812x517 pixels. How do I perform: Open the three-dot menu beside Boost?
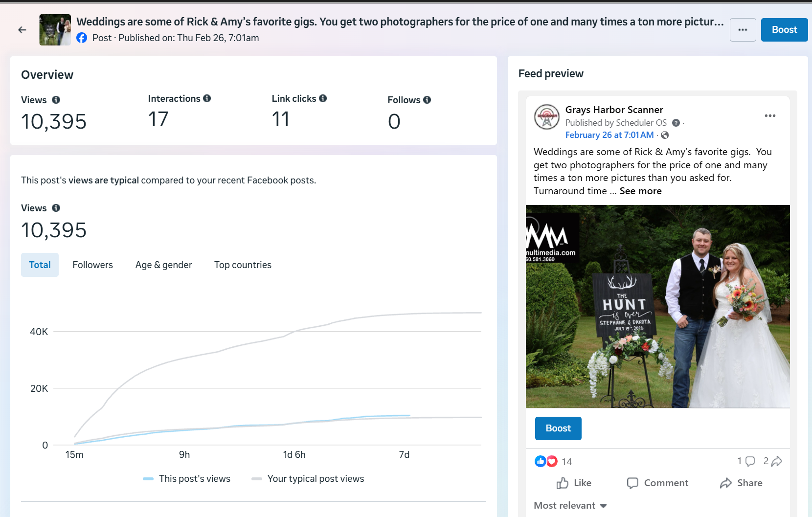point(743,30)
